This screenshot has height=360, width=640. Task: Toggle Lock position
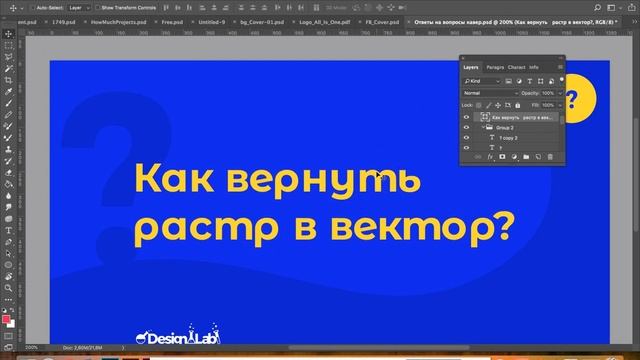click(x=498, y=105)
